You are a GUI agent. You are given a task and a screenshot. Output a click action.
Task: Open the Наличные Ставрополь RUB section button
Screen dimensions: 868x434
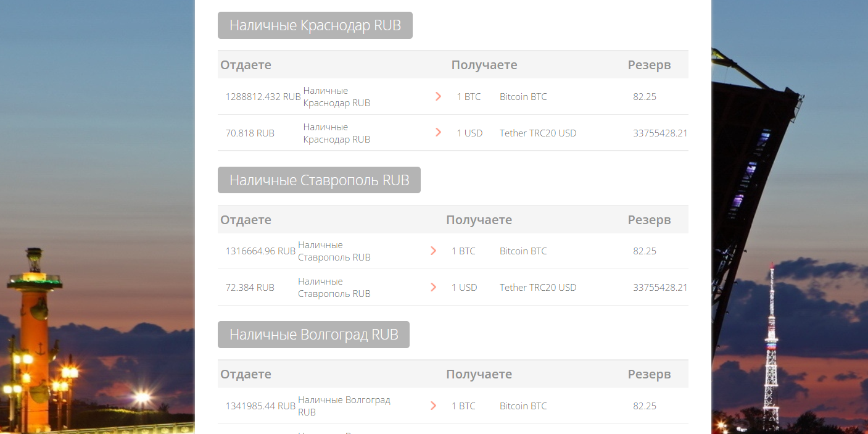pos(319,180)
